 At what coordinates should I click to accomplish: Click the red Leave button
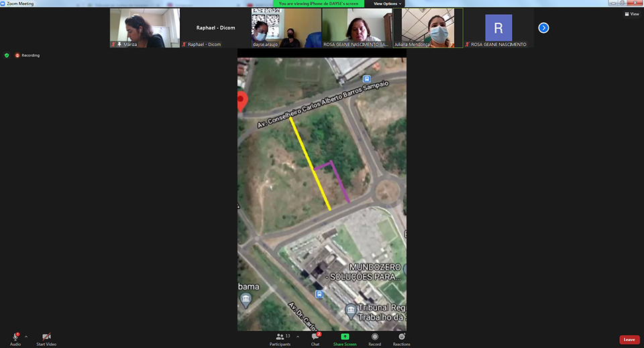tap(629, 339)
